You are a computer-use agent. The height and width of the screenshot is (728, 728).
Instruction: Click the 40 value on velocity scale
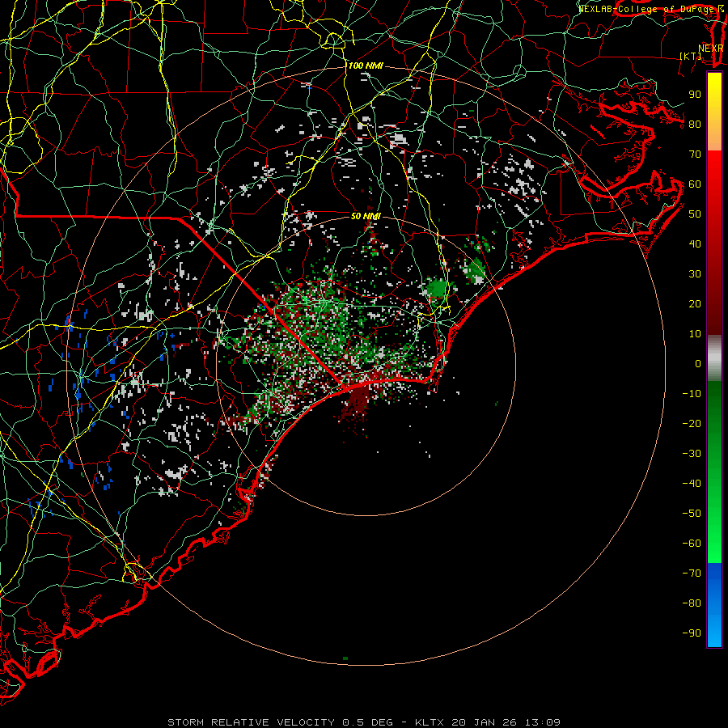pyautogui.click(x=695, y=243)
